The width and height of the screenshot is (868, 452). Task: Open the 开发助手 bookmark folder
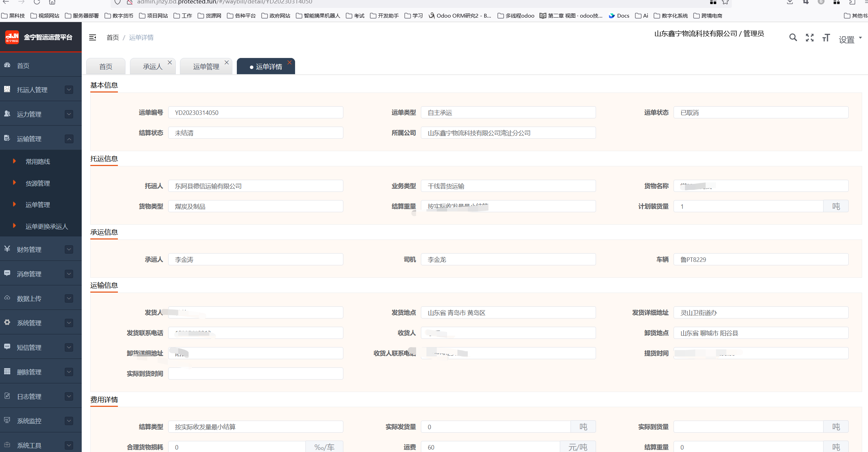(x=384, y=16)
